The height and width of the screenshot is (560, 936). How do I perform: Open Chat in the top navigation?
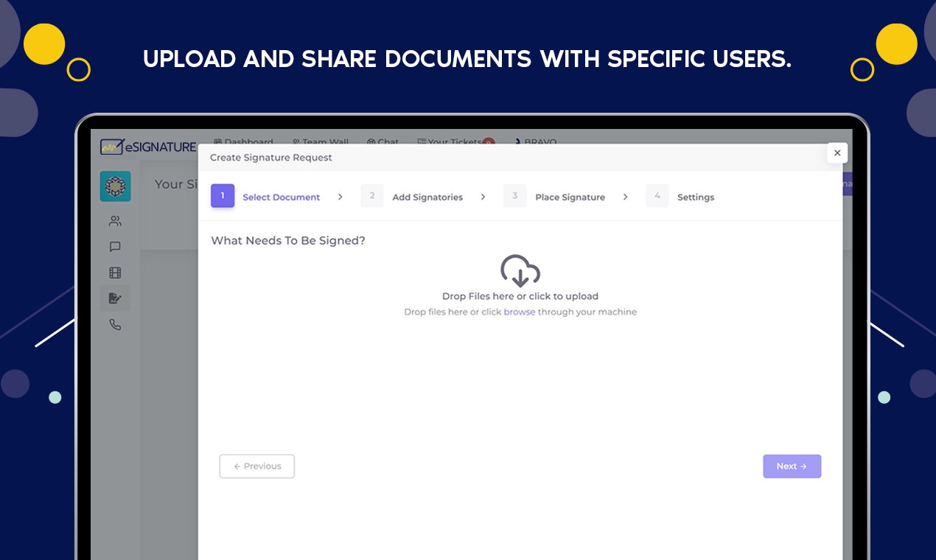[383, 141]
